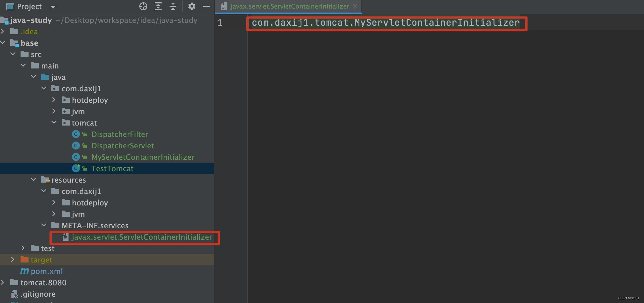
Task: Open Project panel settings gear
Action: click(192, 6)
